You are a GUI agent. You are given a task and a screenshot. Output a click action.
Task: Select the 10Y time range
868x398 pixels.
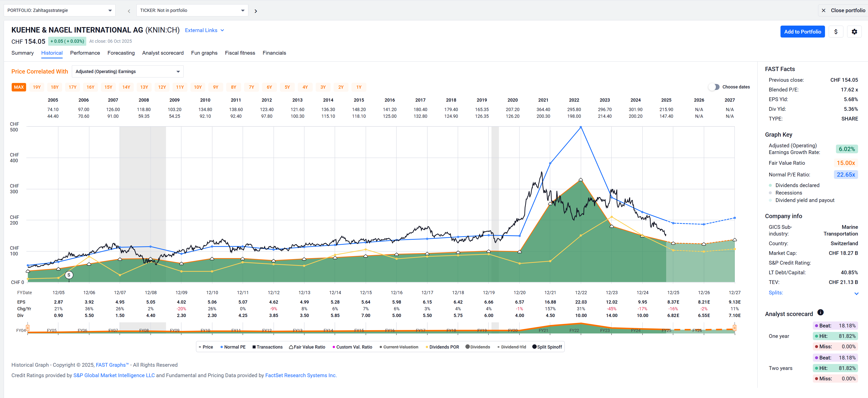click(x=198, y=87)
